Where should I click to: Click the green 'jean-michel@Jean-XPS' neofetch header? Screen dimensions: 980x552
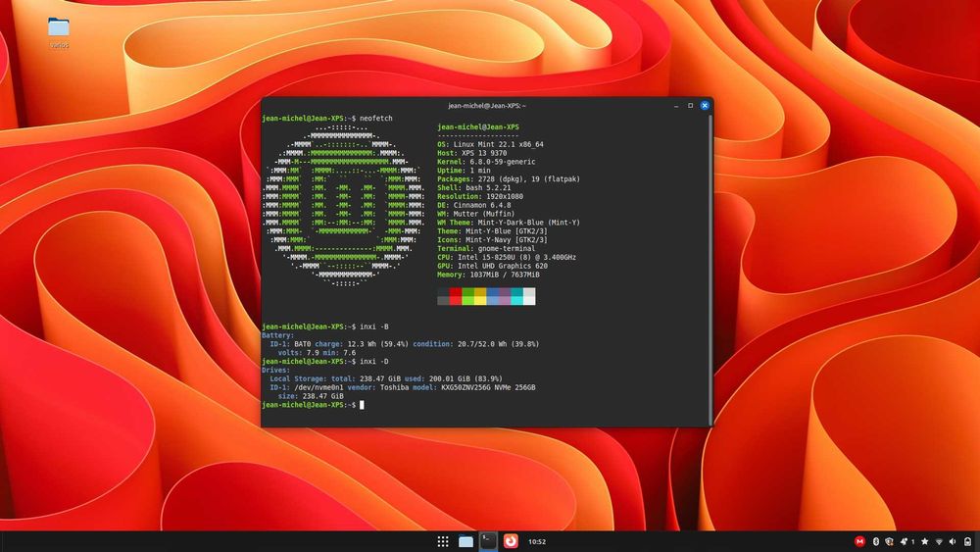pyautogui.click(x=478, y=126)
